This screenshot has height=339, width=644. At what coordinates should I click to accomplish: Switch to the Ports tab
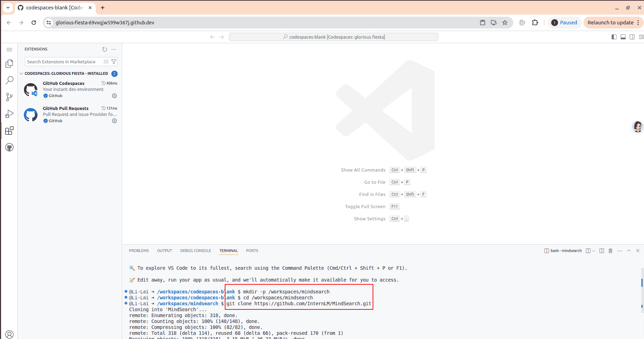coord(252,251)
